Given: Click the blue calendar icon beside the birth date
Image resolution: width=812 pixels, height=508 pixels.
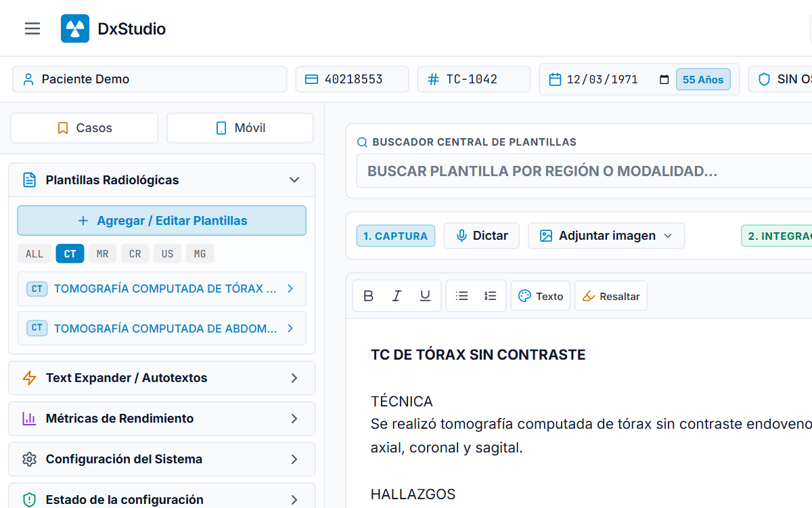Looking at the screenshot, I should pos(555,79).
